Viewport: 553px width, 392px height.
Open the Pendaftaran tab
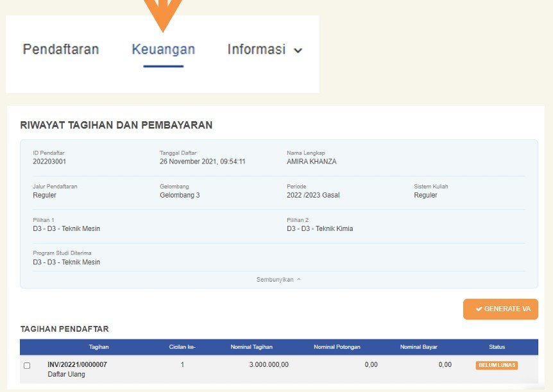(x=61, y=49)
